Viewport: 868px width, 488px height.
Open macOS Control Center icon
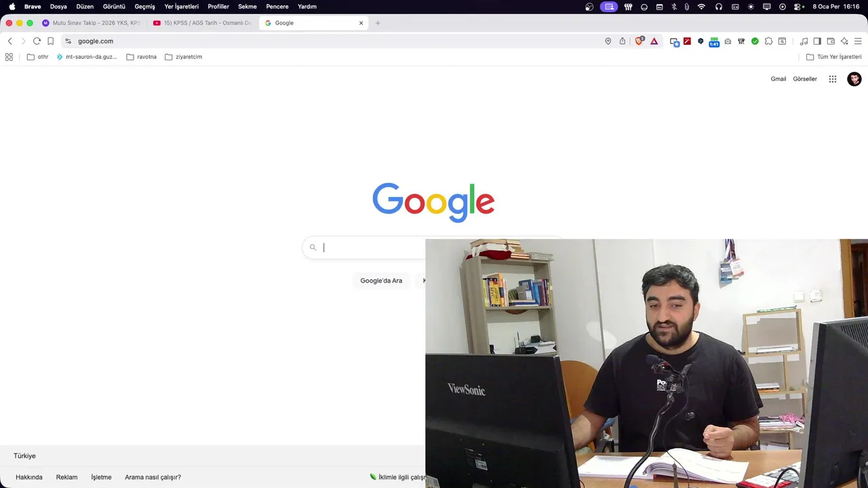point(799,7)
